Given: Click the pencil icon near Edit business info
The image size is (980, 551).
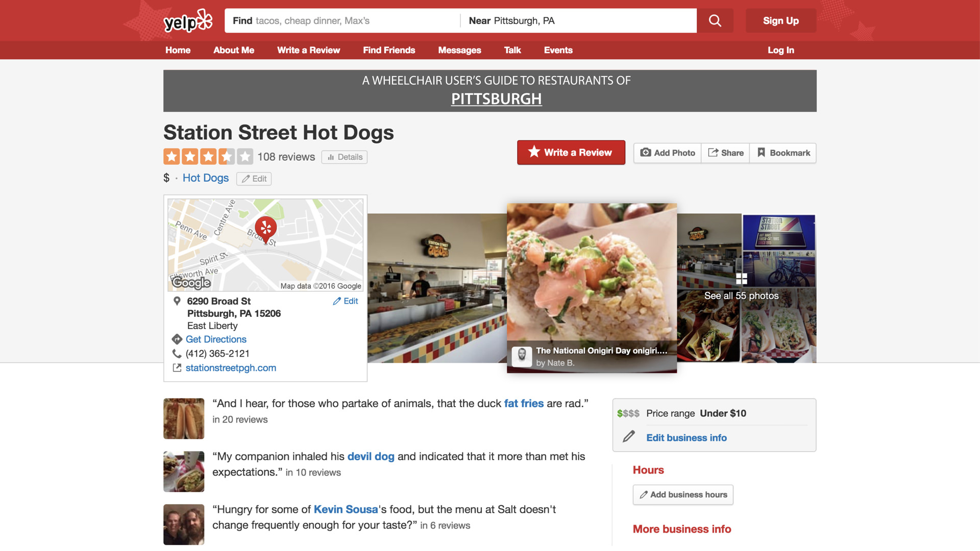Looking at the screenshot, I should point(628,437).
